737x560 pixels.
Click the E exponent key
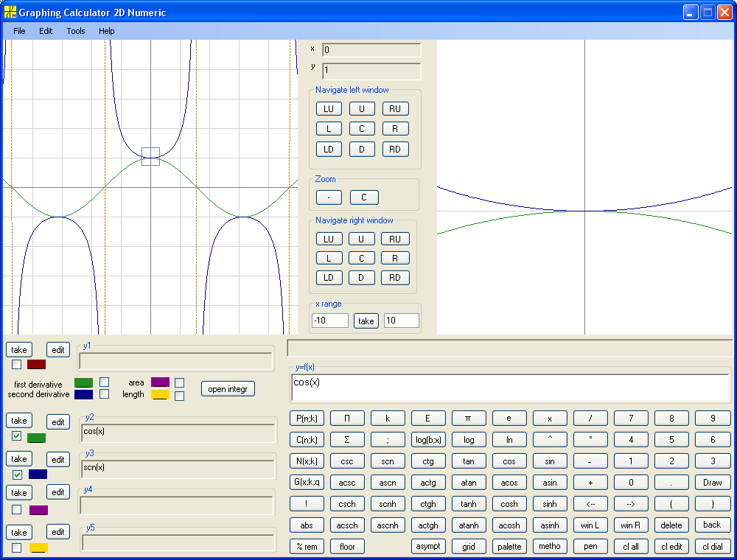(x=428, y=418)
